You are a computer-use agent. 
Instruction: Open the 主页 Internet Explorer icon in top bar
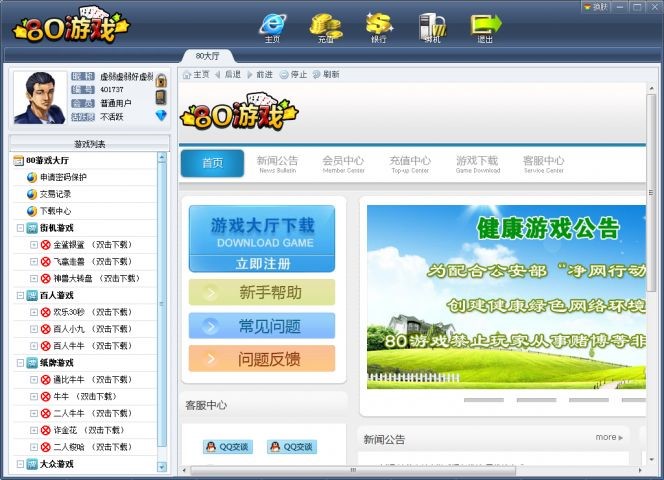272,28
